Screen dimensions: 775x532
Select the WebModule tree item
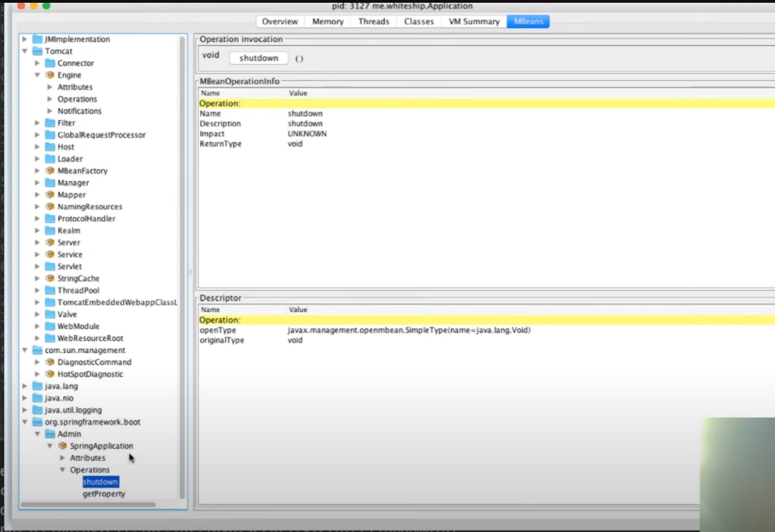[78, 326]
